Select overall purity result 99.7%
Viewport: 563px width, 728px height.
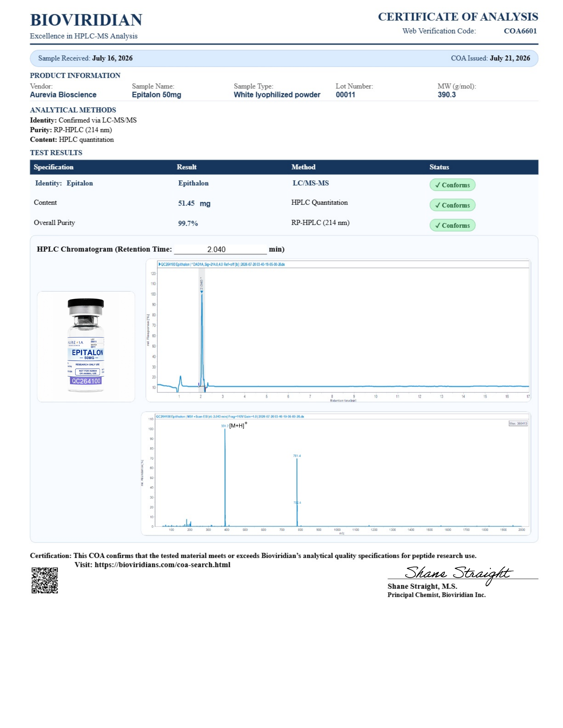188,223
